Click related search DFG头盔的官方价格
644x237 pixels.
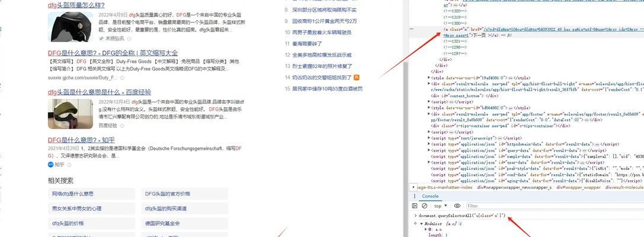(184, 194)
